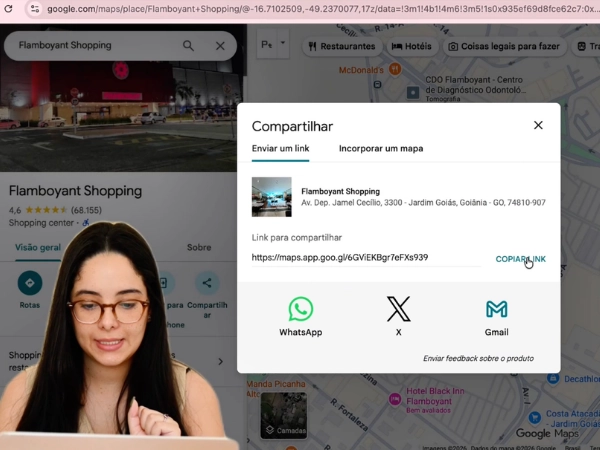Click the Flamboyant Shopping street photo
Viewport: 600px width, 450px height.
pos(119,115)
